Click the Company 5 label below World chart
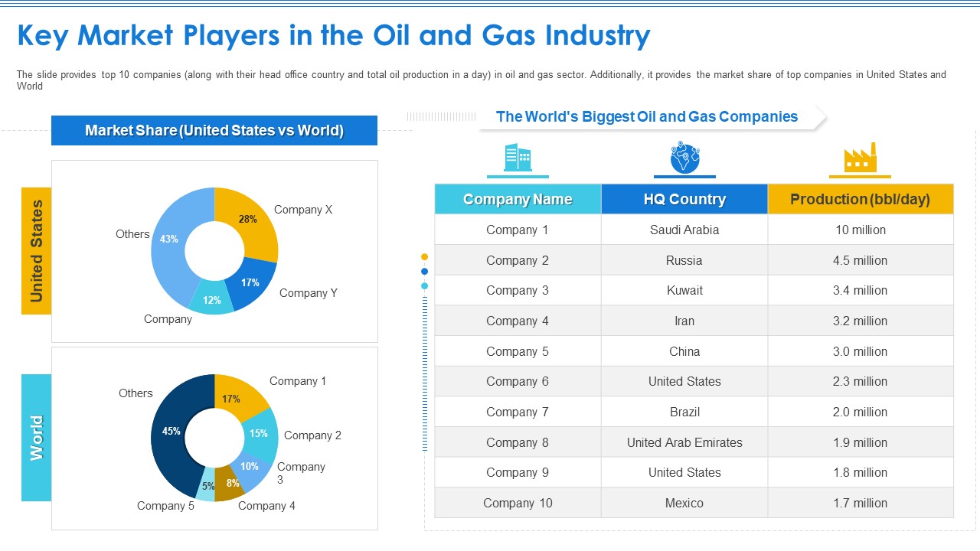980x551 pixels. click(166, 506)
